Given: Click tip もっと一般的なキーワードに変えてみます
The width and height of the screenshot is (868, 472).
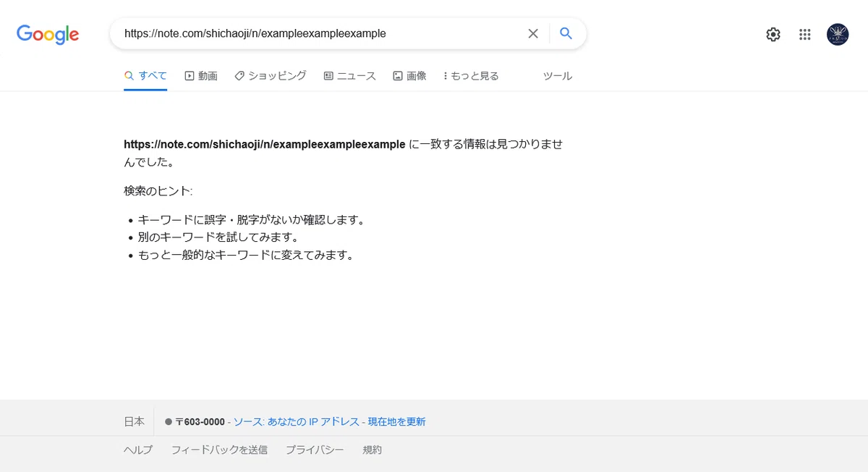Looking at the screenshot, I should [x=246, y=255].
